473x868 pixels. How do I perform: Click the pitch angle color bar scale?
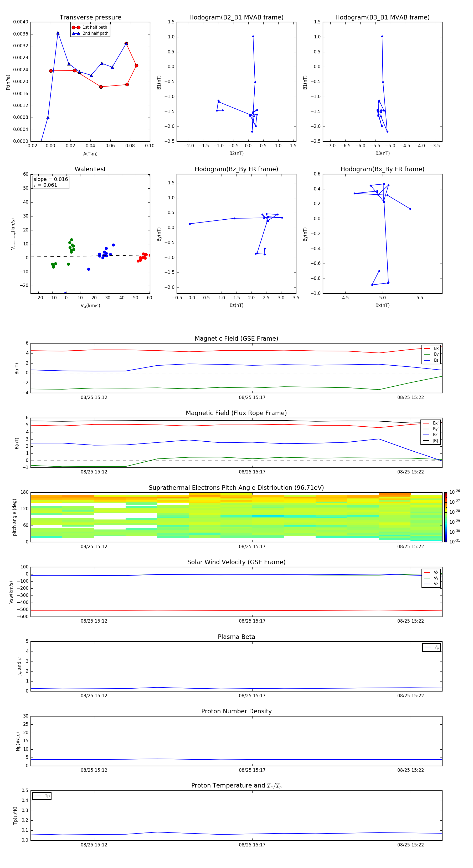click(x=446, y=517)
